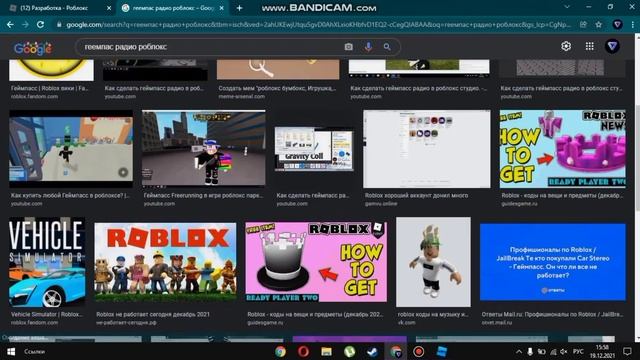Open the Mail.ru answers result title
This screenshot has height=360, width=640.
pos(552,314)
